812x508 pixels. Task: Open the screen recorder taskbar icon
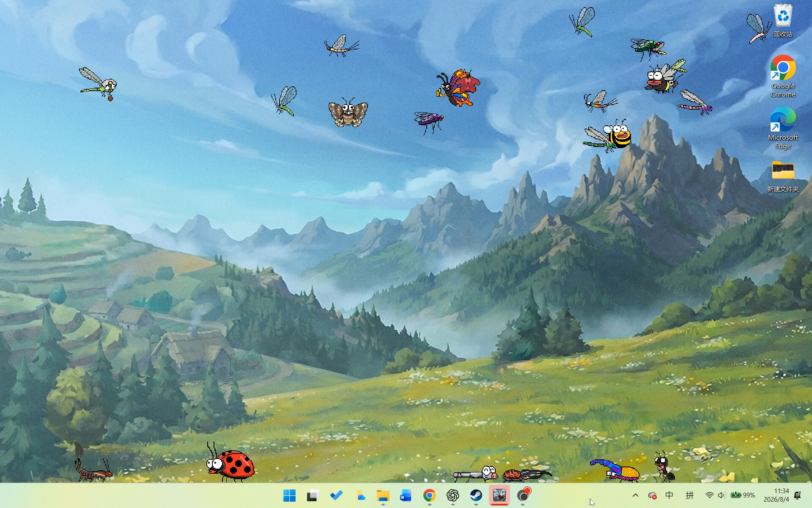524,495
